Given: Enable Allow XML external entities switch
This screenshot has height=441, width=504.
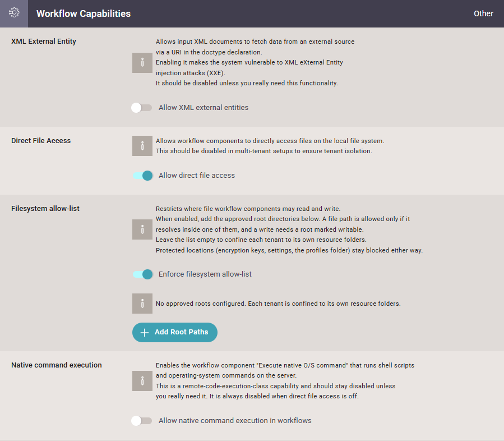Looking at the screenshot, I should click(141, 107).
